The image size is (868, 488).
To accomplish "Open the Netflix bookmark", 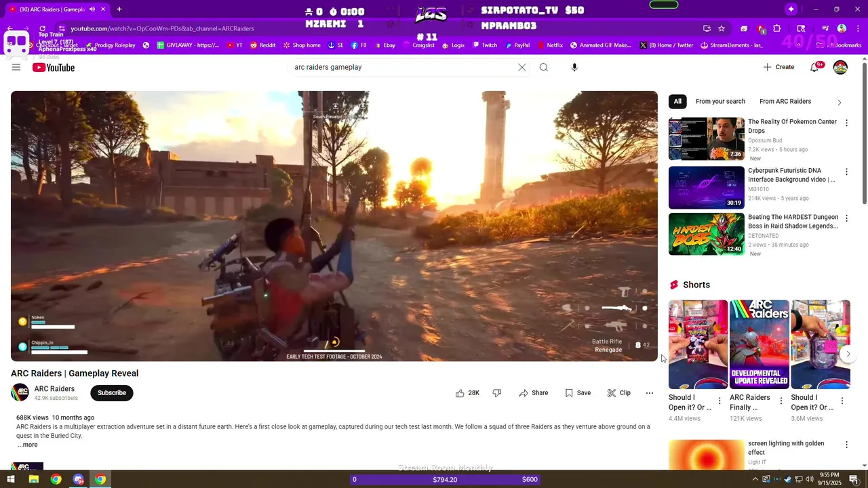I will coord(550,45).
